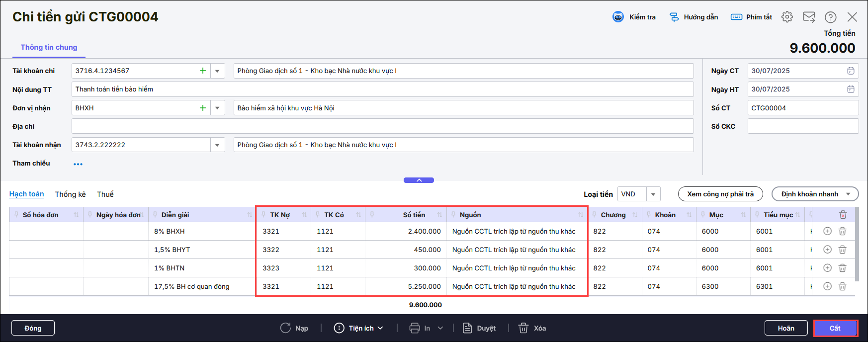
Task: Click the Cất save button
Action: (835, 328)
